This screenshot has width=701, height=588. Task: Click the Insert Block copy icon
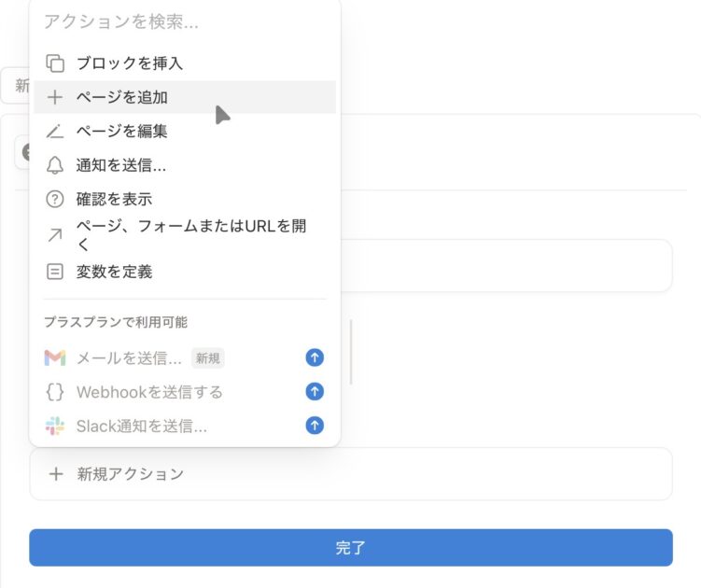(55, 63)
